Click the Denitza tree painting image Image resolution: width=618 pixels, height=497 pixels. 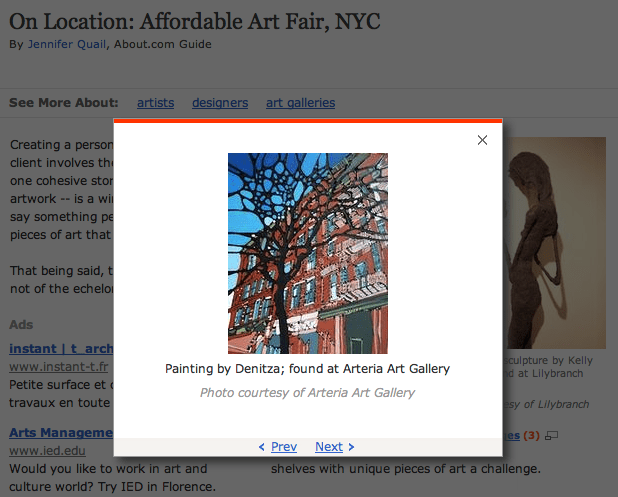click(x=308, y=253)
